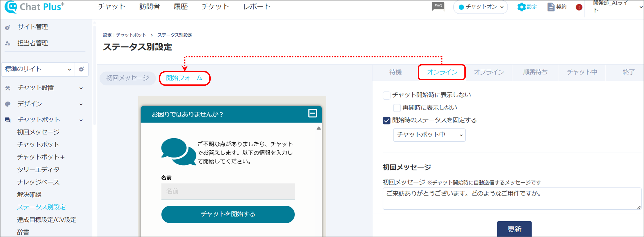Open the 'チケット' top menu
644x237 pixels.
pos(215,6)
